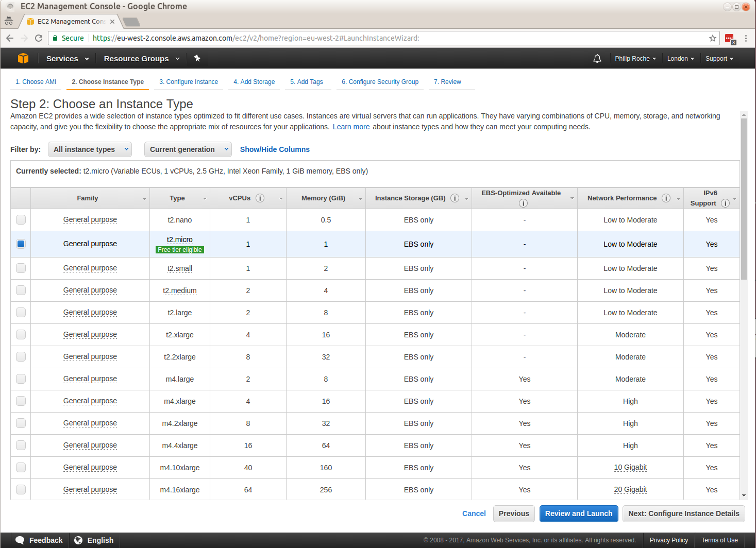
Task: Expand the Services menu
Action: pyautogui.click(x=68, y=59)
